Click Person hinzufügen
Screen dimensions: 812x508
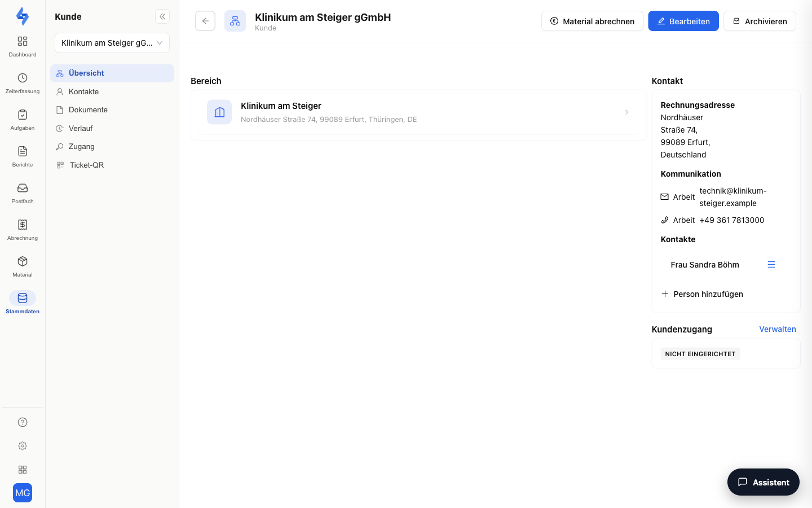702,294
